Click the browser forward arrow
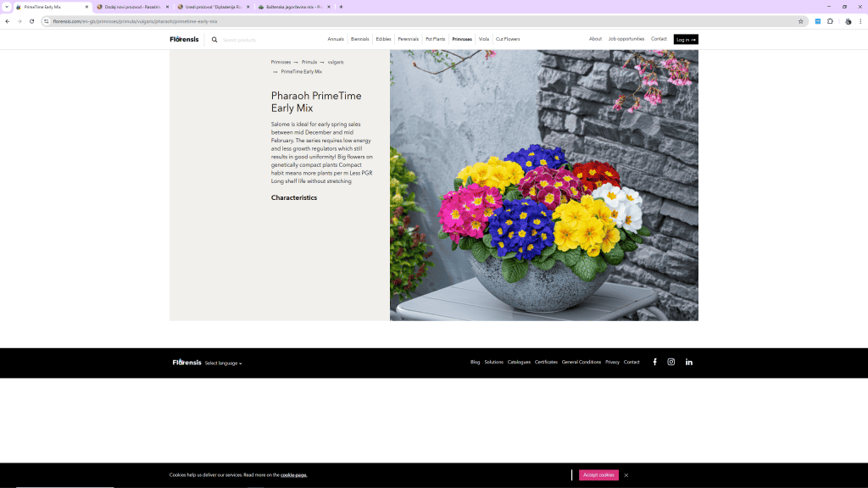868x488 pixels. tap(19, 21)
